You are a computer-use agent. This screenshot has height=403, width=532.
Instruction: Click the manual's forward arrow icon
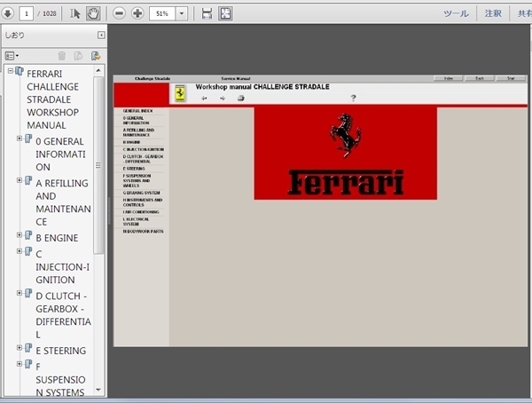[x=223, y=99]
